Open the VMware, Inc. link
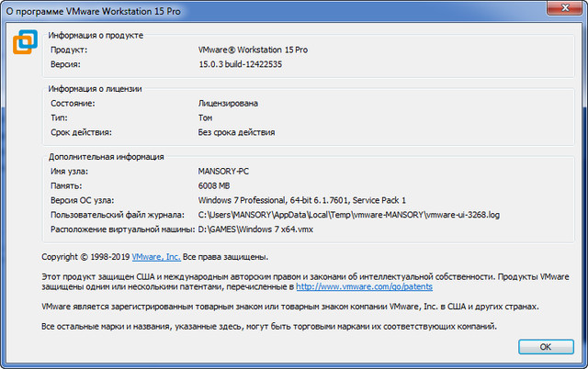The height and width of the screenshot is (369, 588). tap(156, 257)
